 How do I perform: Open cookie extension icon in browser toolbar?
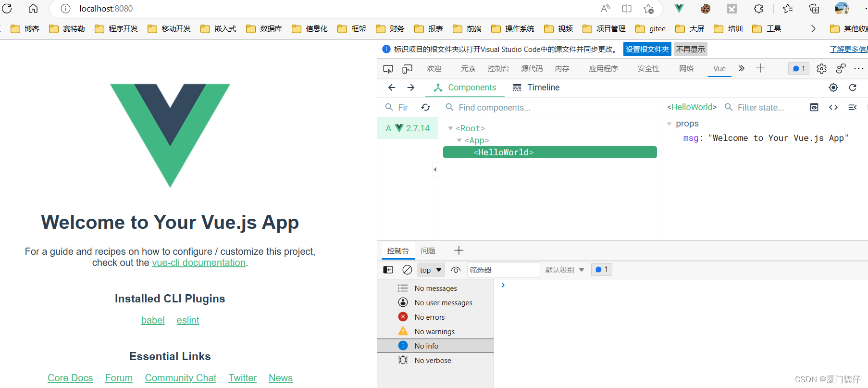(706, 9)
